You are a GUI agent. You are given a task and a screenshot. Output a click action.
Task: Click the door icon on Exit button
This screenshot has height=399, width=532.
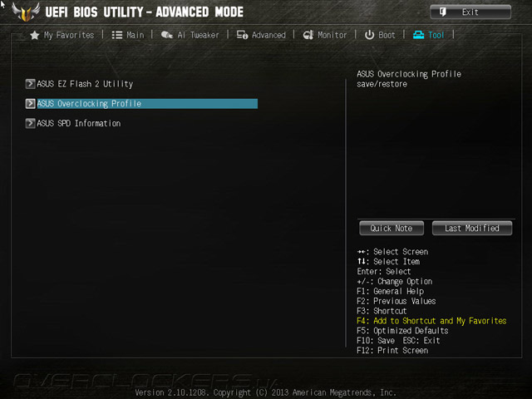point(442,12)
